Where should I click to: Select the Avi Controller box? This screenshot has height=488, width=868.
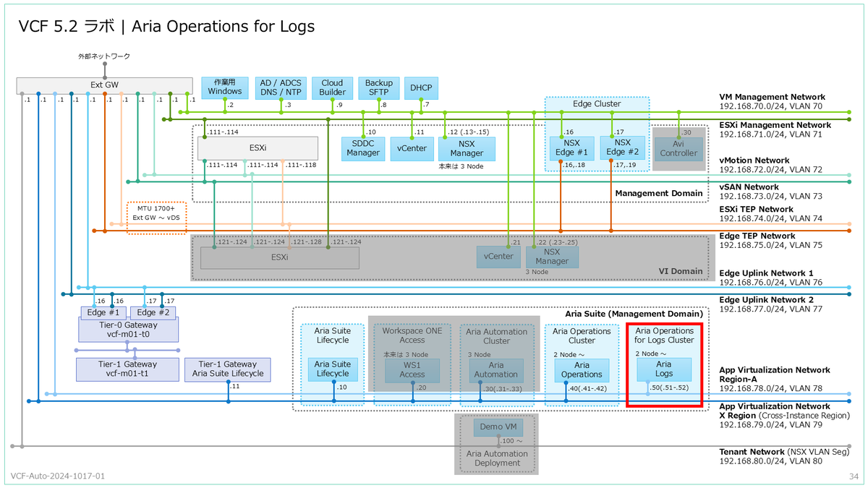[x=678, y=148]
